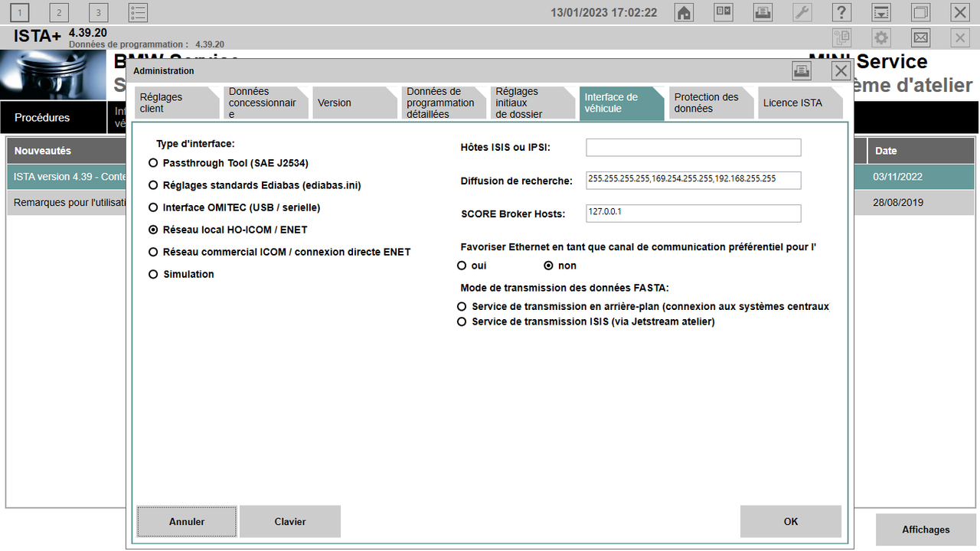
Task: Open Données de programmation détaillées tab
Action: click(x=444, y=103)
